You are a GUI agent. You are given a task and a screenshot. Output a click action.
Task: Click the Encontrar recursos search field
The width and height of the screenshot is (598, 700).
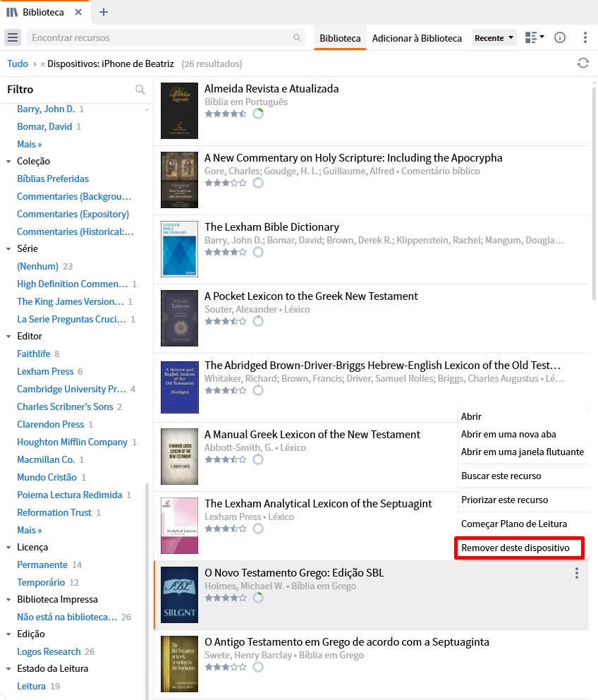(166, 37)
